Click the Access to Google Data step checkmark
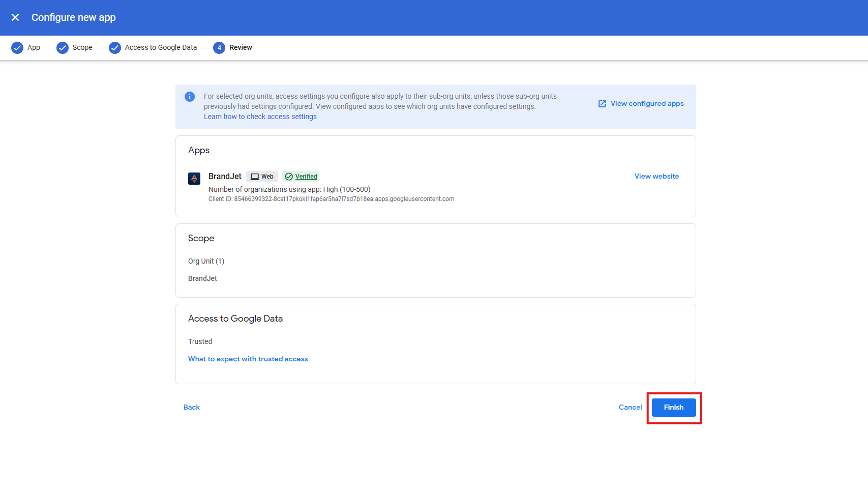Image resolution: width=868 pixels, height=489 pixels. (x=115, y=48)
